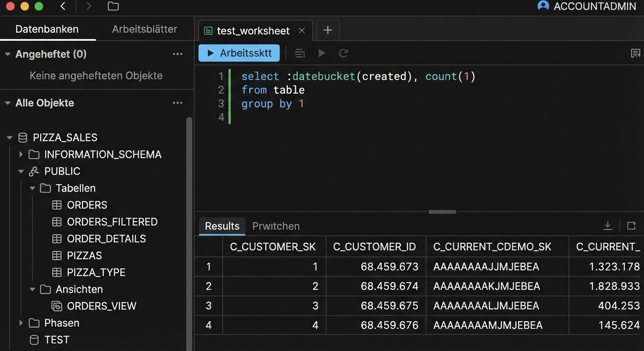Click the ACCOUNTADMIN user avatar icon

click(543, 6)
